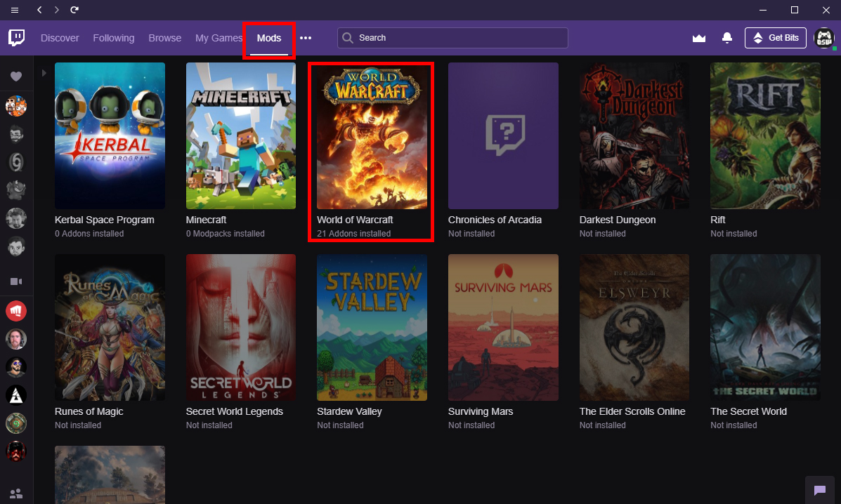Open the swirl number-six channel avatar
Image resolution: width=841 pixels, height=504 pixels.
16,162
